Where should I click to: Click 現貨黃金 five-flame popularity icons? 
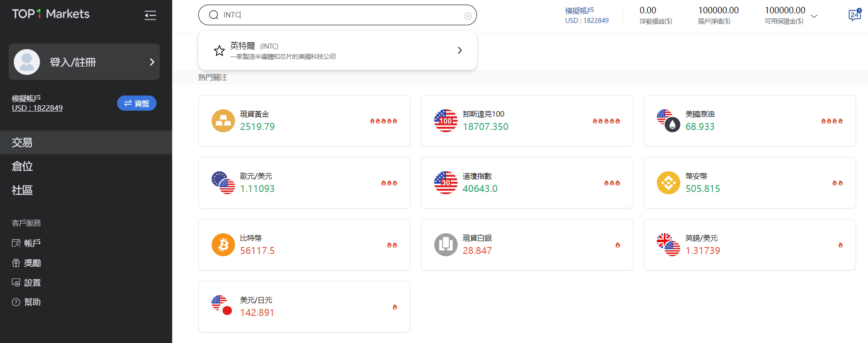coord(384,121)
